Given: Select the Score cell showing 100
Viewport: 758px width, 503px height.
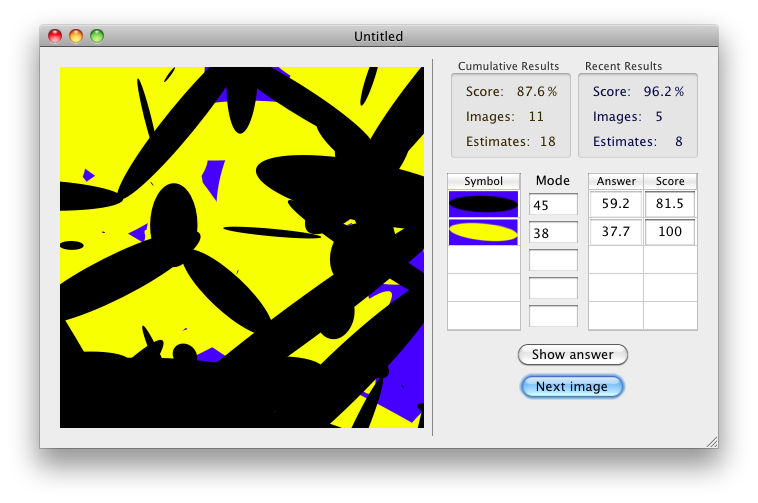Looking at the screenshot, I should coord(669,232).
